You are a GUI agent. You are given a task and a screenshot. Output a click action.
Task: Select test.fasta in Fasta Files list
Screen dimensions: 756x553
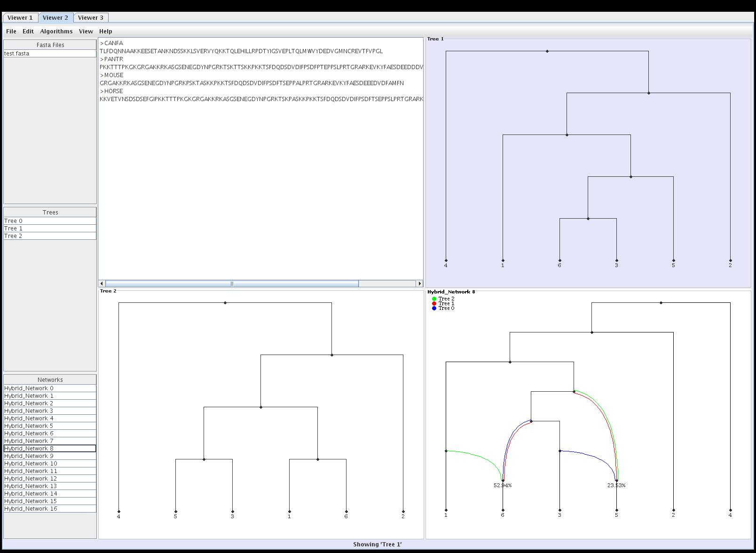tap(50, 54)
